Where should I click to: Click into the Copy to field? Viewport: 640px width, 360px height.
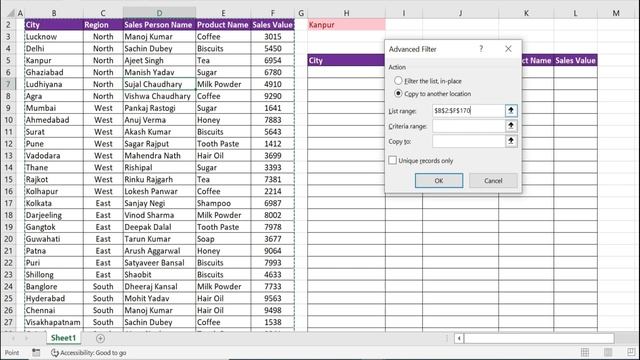coord(468,141)
